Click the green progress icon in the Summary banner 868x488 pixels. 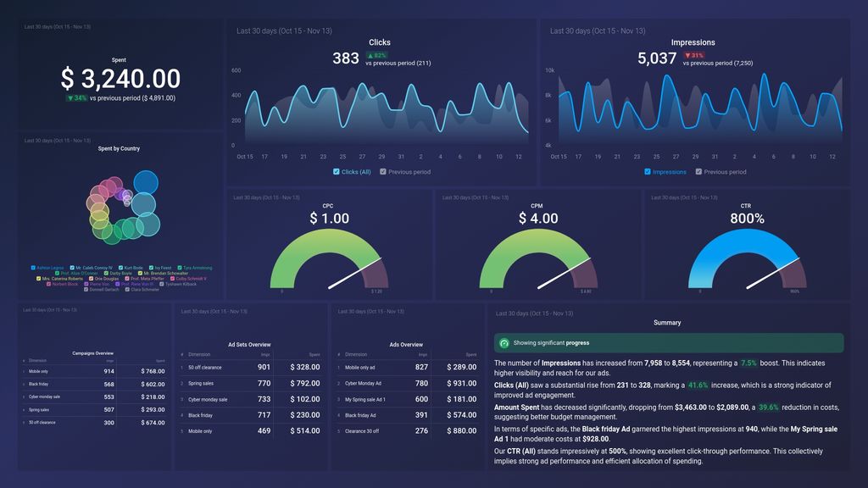[504, 343]
